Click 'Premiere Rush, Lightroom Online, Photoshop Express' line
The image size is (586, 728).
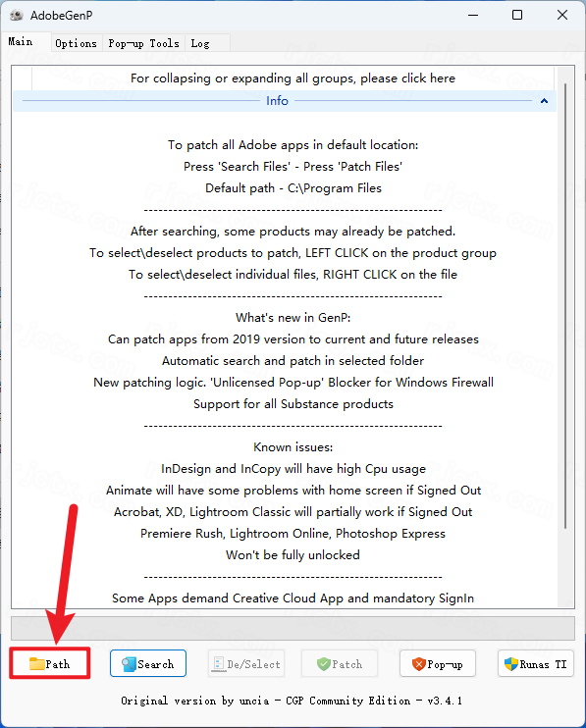coord(293,534)
